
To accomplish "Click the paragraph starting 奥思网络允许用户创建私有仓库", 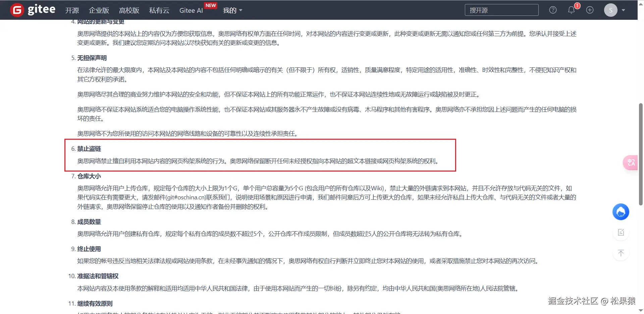I will tap(271, 234).
